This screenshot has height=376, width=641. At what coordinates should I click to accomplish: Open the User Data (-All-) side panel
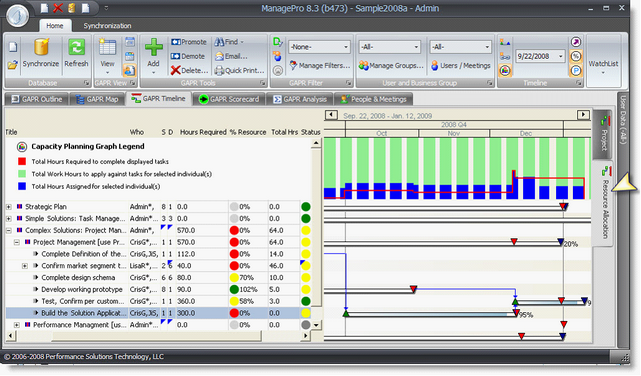coord(623,119)
